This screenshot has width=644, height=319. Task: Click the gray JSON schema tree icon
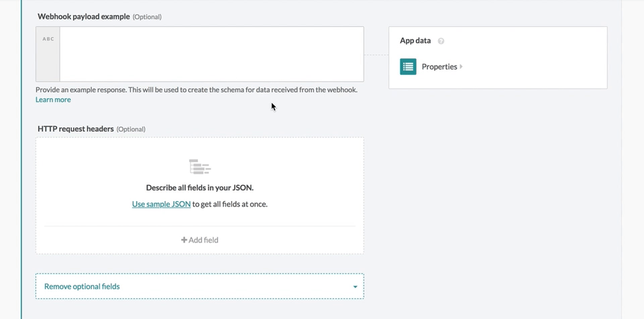pyautogui.click(x=200, y=167)
